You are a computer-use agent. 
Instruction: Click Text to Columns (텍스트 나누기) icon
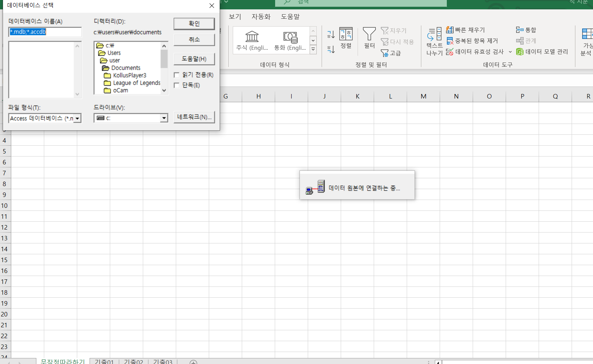[x=434, y=35]
